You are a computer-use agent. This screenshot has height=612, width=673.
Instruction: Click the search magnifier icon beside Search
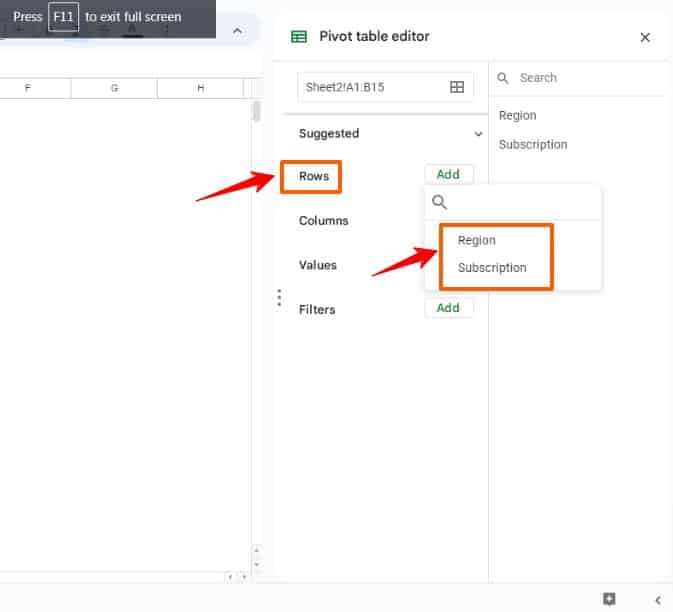coord(503,78)
